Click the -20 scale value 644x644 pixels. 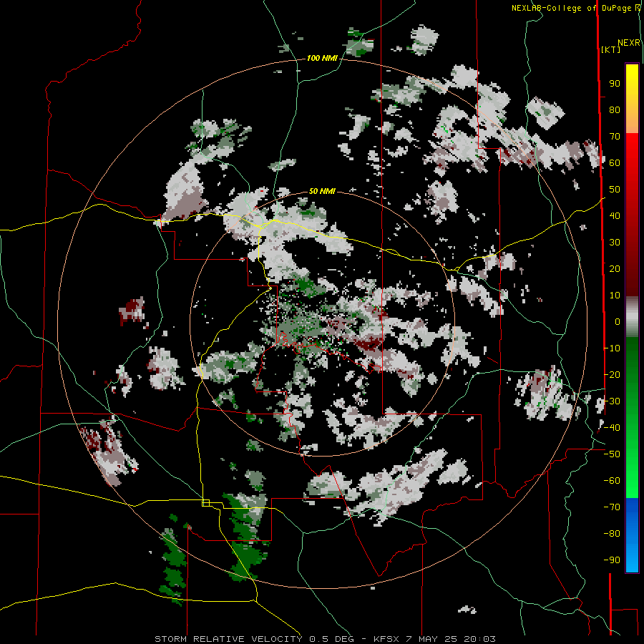[612, 375]
